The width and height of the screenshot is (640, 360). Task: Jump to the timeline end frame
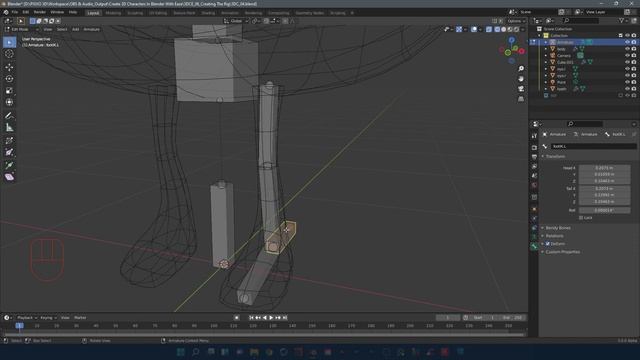click(285, 318)
